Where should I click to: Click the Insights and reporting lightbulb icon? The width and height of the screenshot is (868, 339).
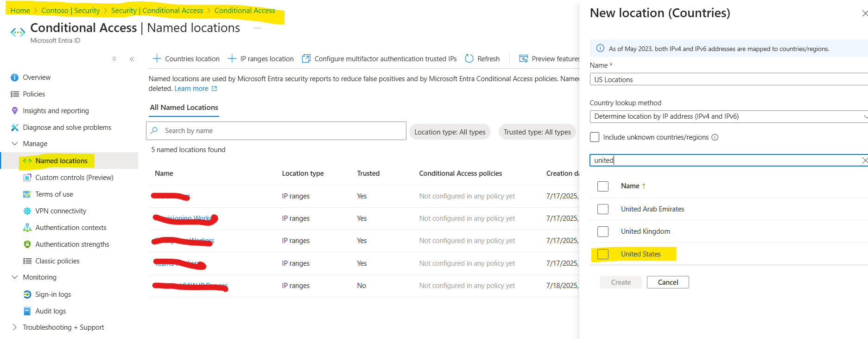(x=15, y=111)
